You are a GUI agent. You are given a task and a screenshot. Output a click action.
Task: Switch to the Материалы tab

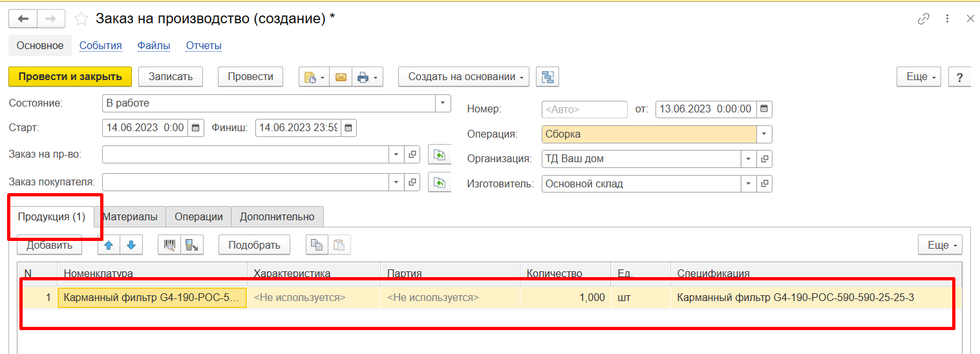[130, 217]
